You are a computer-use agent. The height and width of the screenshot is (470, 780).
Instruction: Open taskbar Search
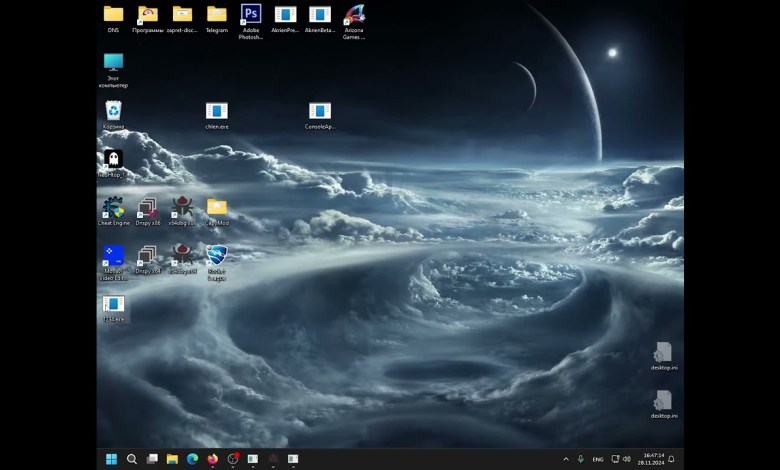click(131, 459)
